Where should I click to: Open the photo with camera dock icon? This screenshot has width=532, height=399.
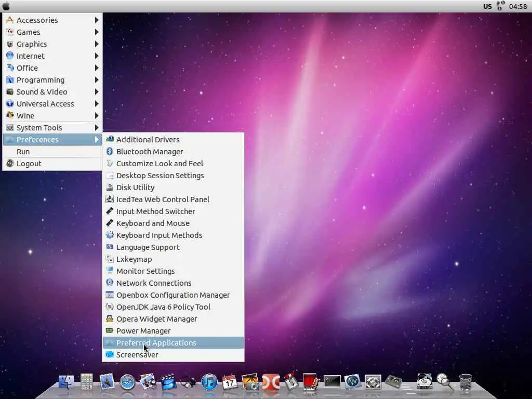pyautogui.click(x=250, y=382)
